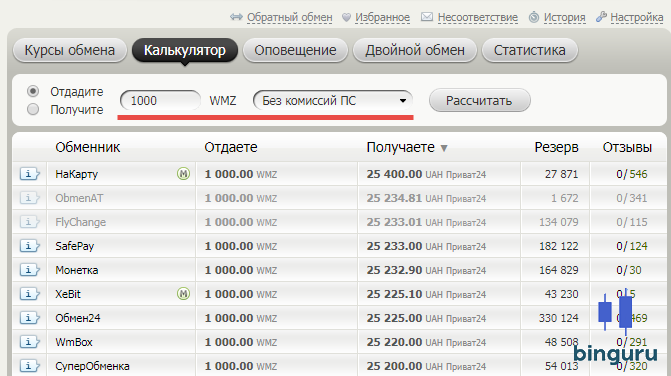Open info icon for ObmenAT exchanger
The height and width of the screenshot is (376, 671).
(x=30, y=198)
